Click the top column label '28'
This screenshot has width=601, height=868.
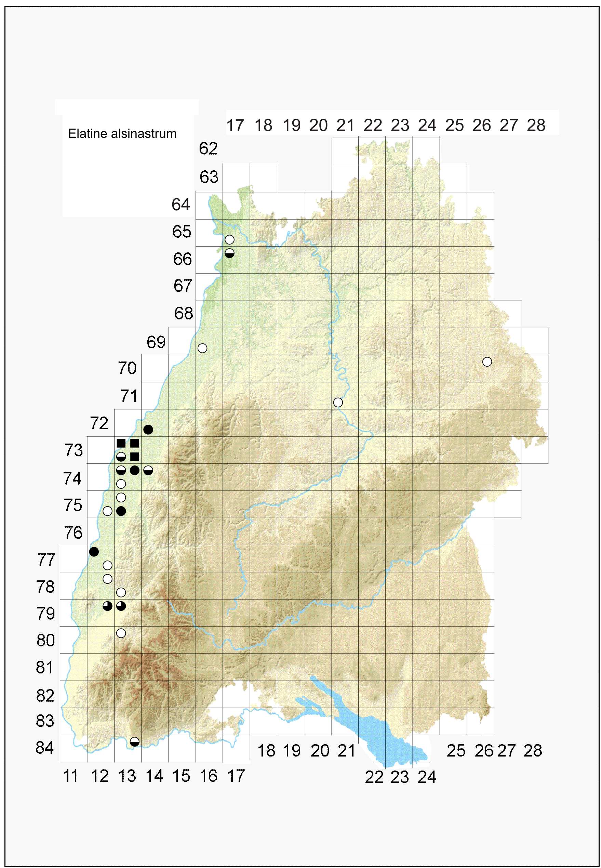click(536, 125)
